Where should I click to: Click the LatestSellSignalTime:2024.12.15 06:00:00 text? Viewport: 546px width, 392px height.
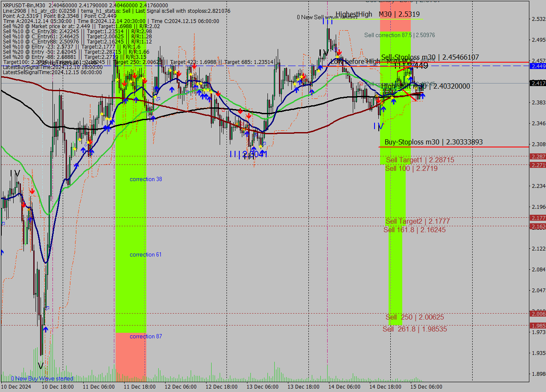(x=52, y=72)
